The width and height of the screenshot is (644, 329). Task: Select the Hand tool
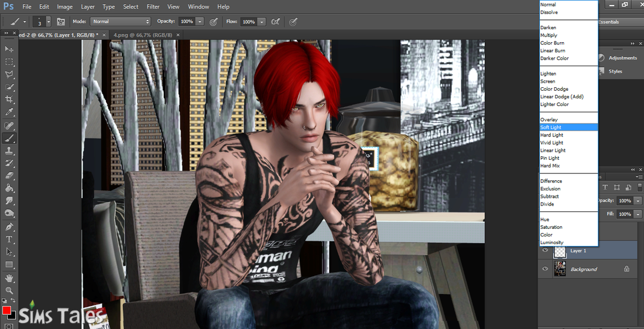[x=9, y=278]
